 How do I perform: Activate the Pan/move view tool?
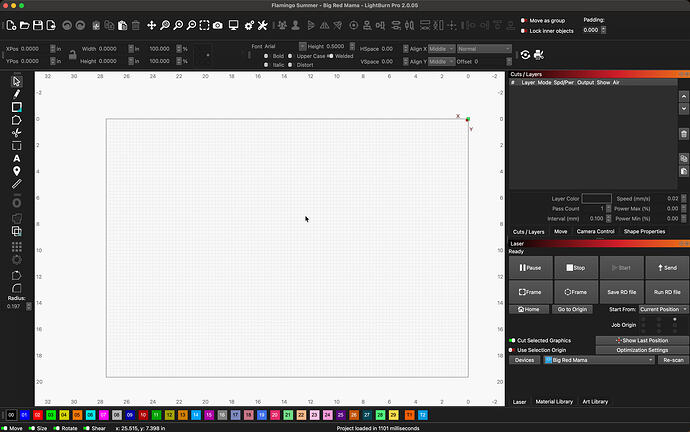coord(151,26)
